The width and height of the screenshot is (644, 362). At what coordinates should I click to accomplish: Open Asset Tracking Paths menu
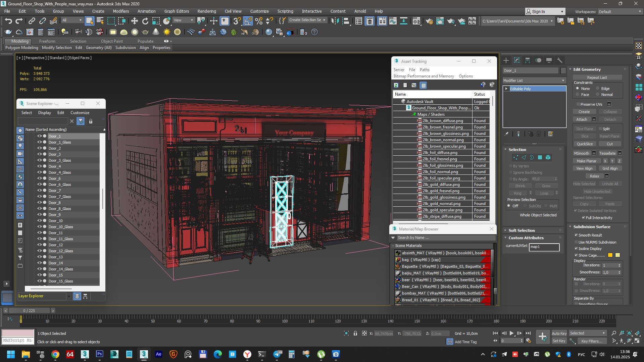click(x=425, y=70)
